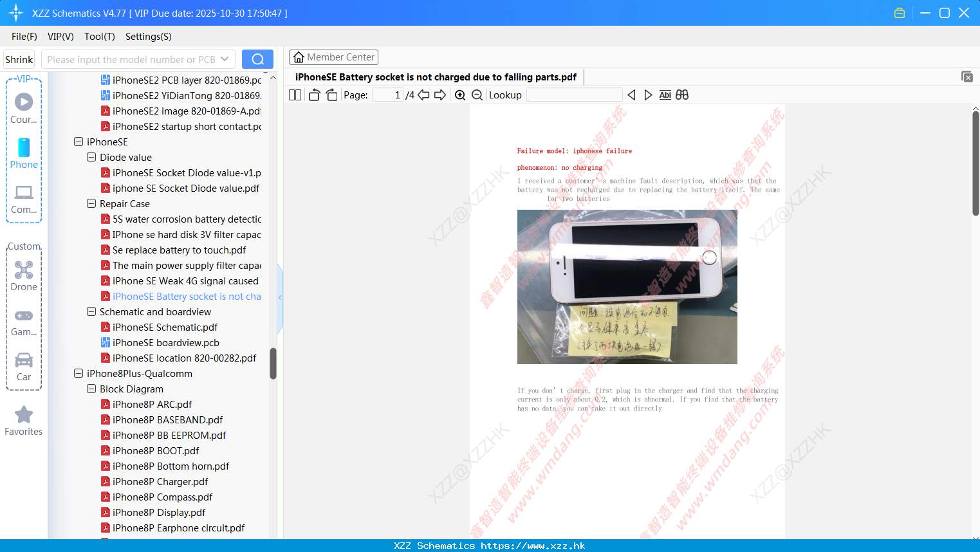
Task: Open the Tool(T) menu
Action: tap(100, 37)
